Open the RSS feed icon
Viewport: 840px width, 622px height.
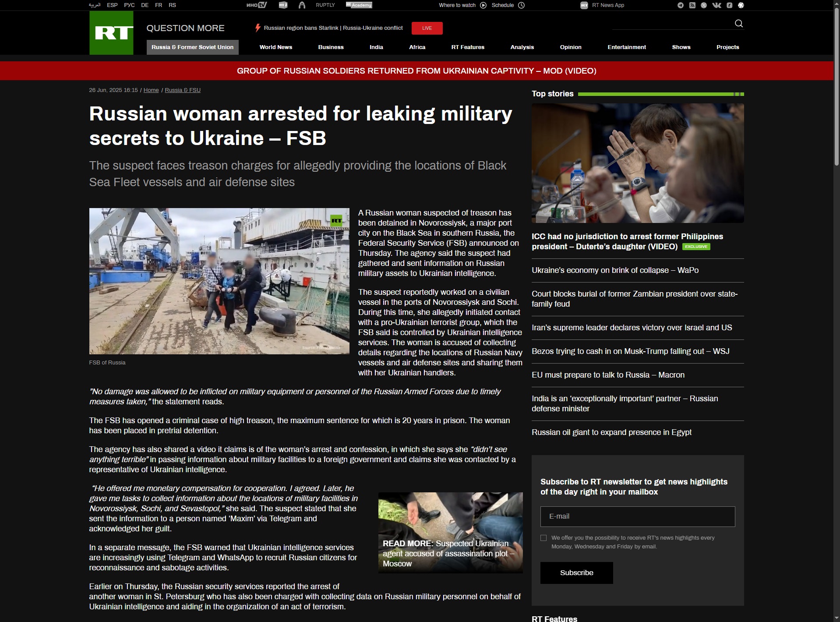pos(692,5)
